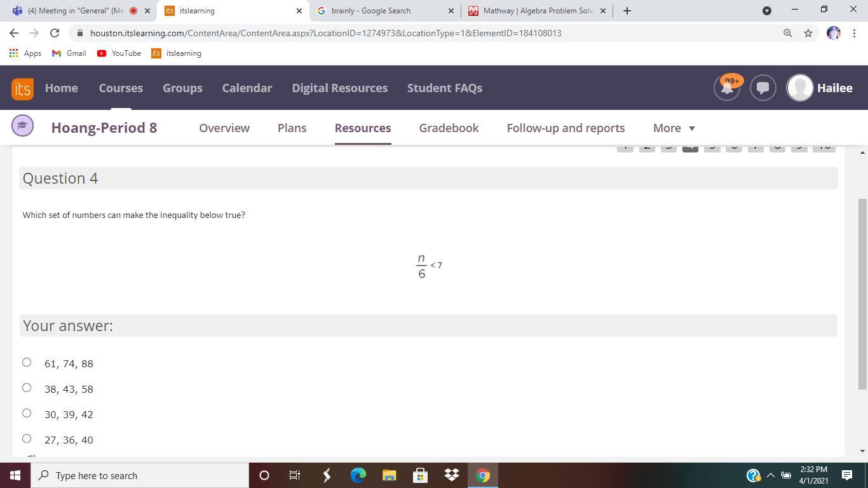Open the Chrome profile avatar
This screenshot has height=488, width=868.
click(834, 33)
